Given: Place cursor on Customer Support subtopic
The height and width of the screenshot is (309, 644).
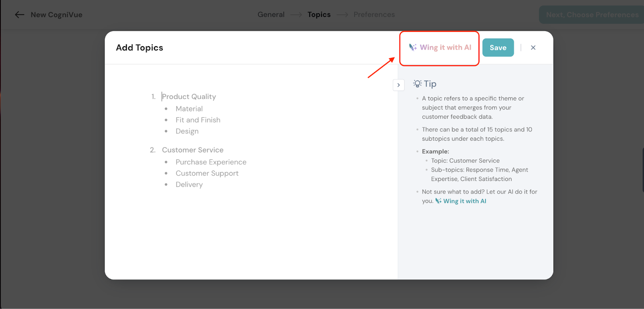Looking at the screenshot, I should coord(207,173).
